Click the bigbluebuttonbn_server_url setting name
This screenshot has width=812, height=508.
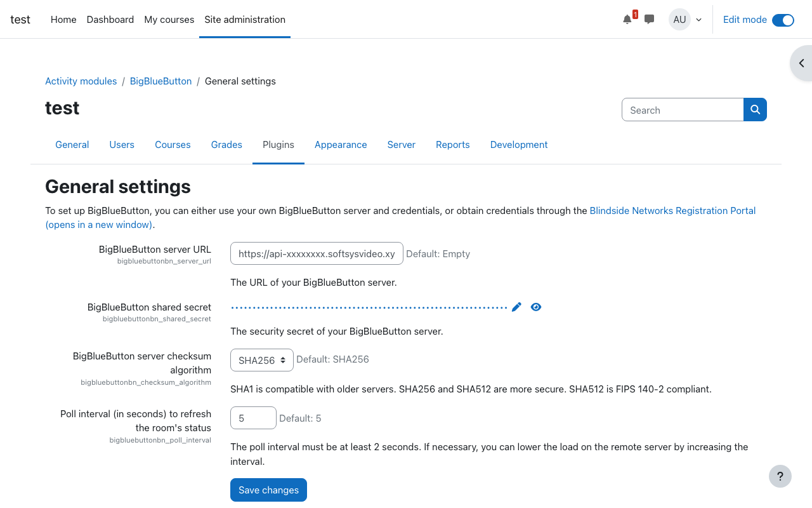coord(164,261)
